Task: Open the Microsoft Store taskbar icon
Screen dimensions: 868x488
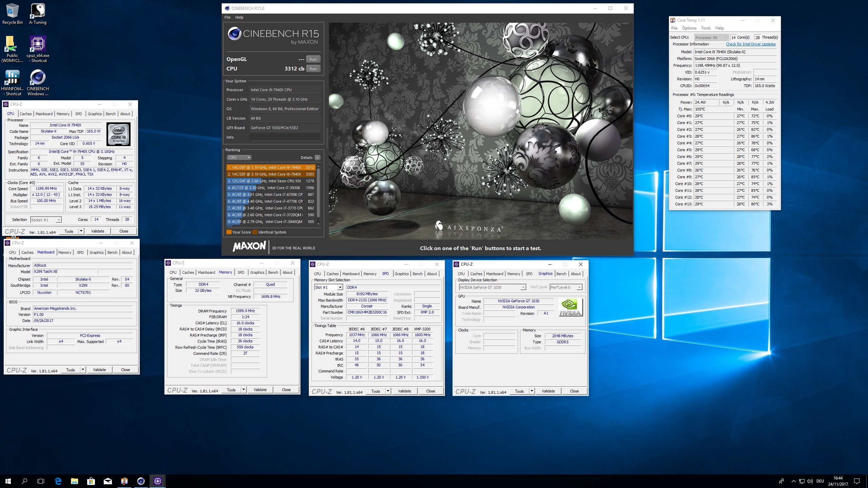Action: [91, 481]
